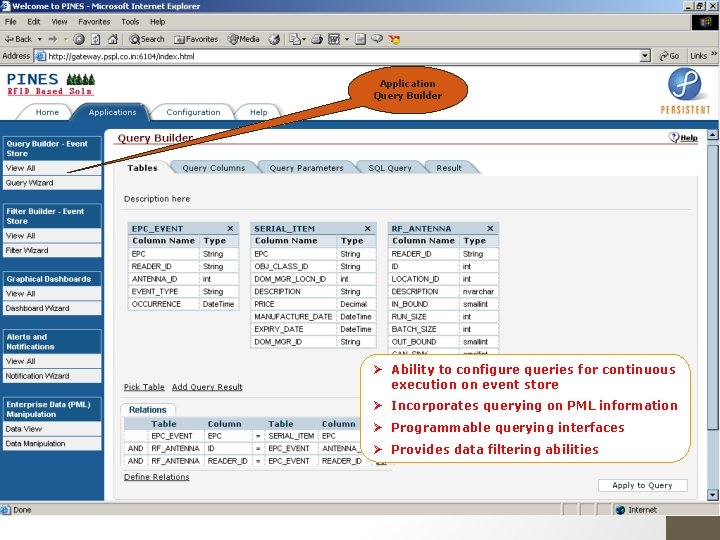Open the Query Columns tab
The height and width of the screenshot is (540, 720).
(x=214, y=168)
